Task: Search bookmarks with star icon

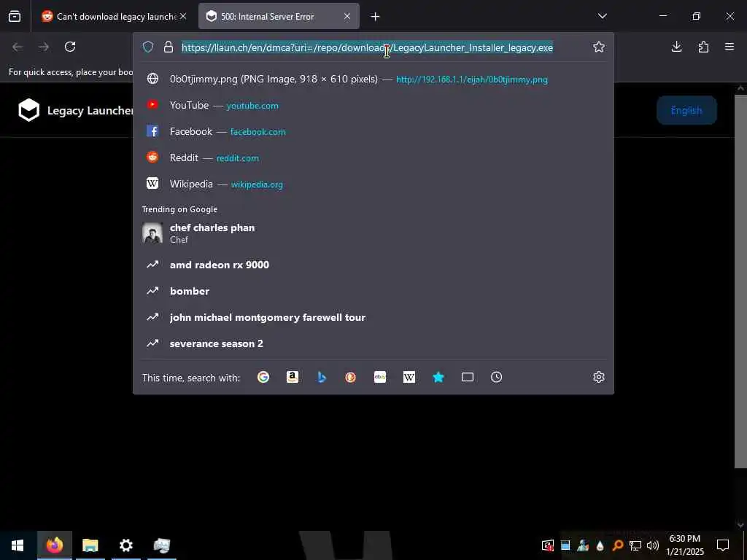Action: tap(438, 377)
